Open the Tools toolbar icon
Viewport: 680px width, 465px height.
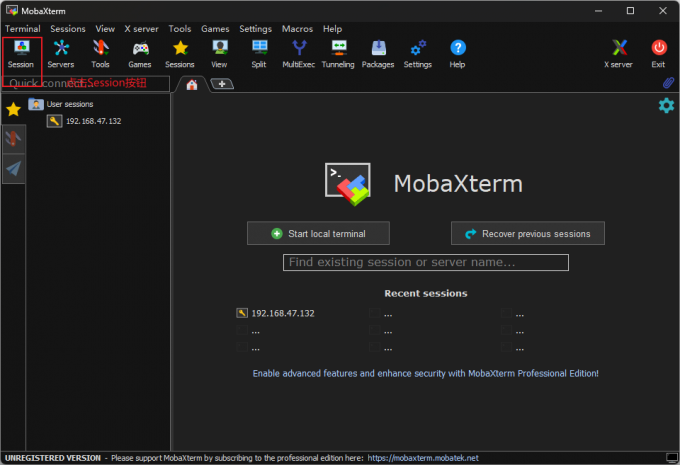pos(100,54)
